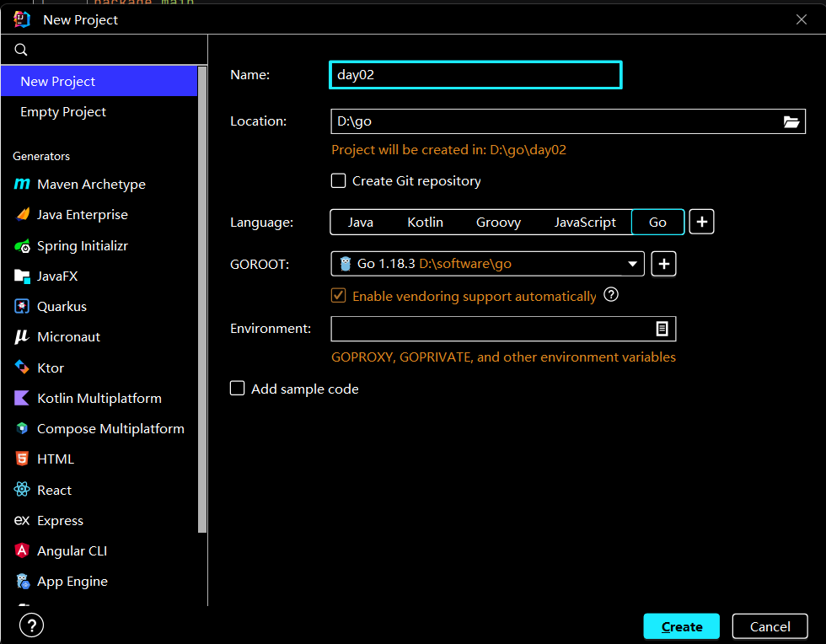Click the search magnifier icon in the sidebar
Screen dimensions: 826x644
[x=21, y=50]
